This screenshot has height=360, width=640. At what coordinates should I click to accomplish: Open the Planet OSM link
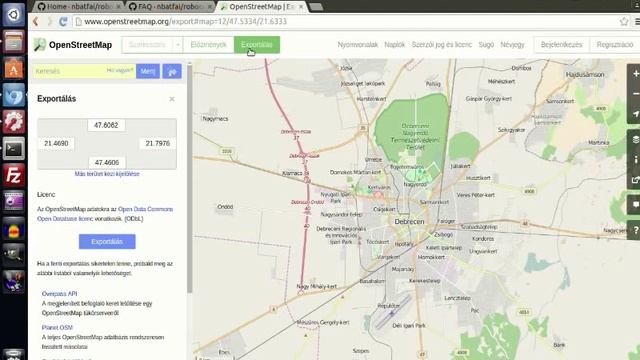[x=57, y=327]
